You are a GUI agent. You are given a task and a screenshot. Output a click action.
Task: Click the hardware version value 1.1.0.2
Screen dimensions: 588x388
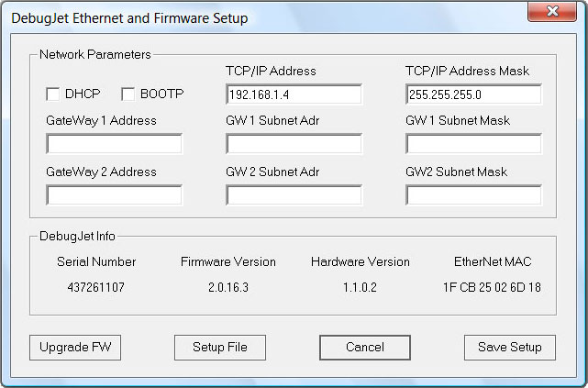[360, 287]
